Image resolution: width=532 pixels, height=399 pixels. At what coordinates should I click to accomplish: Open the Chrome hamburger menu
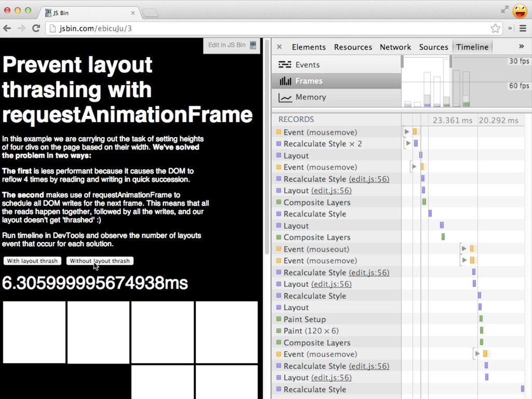point(523,29)
